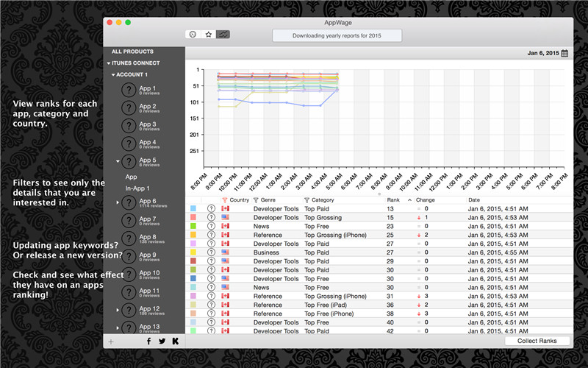This screenshot has height=368, width=588.
Task: Click the add plus button in sidebar
Action: pos(111,342)
